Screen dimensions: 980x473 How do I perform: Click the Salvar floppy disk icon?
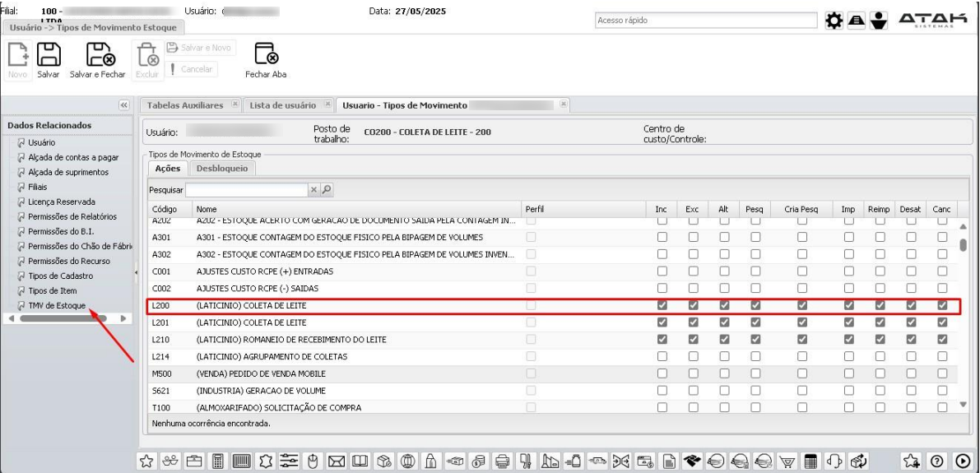[x=48, y=54]
